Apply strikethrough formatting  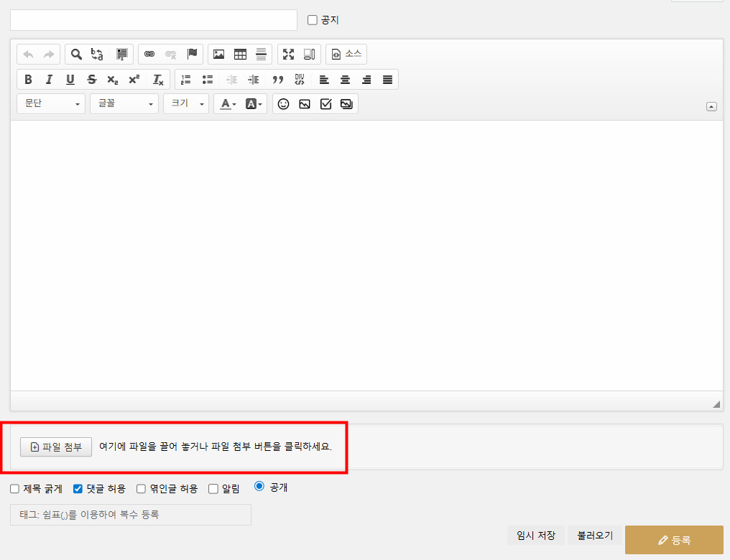point(91,80)
